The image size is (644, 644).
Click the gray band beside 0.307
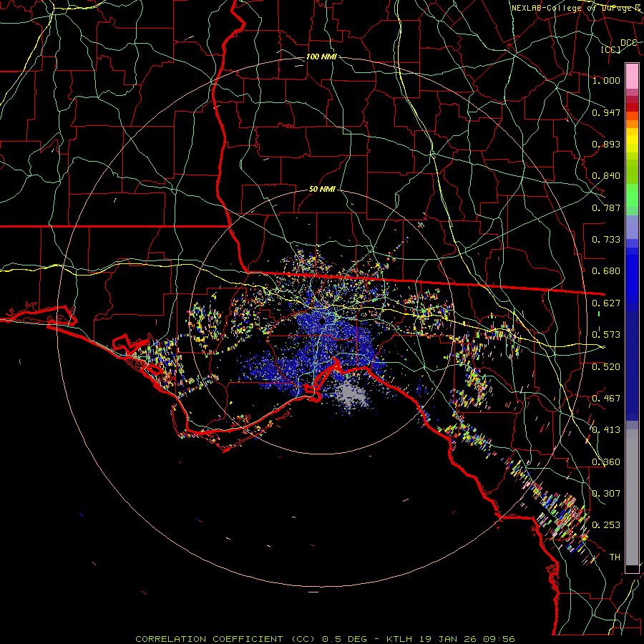[x=632, y=499]
